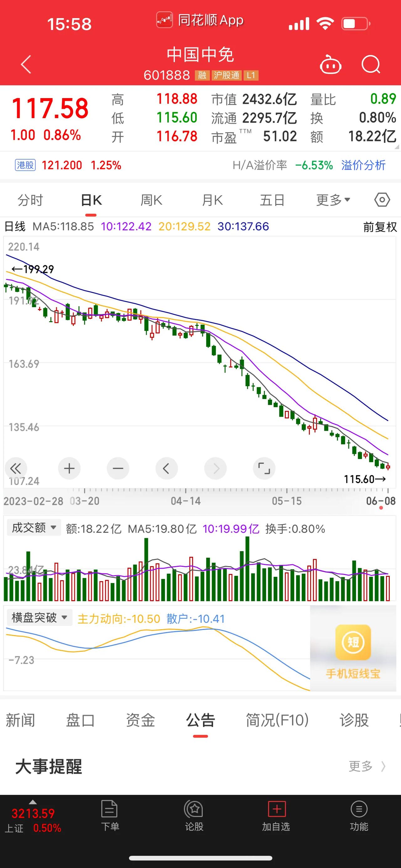Tap the 04-14 date marker on the axis
401x868 pixels.
(x=185, y=501)
